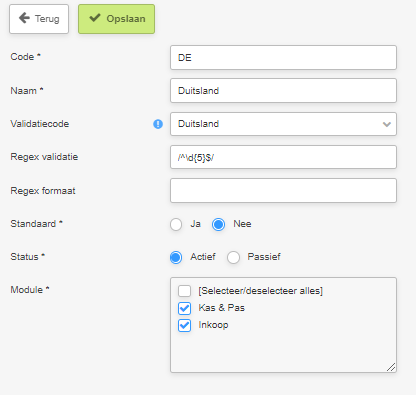Click the back arrow icon on Terug

[x=24, y=18]
